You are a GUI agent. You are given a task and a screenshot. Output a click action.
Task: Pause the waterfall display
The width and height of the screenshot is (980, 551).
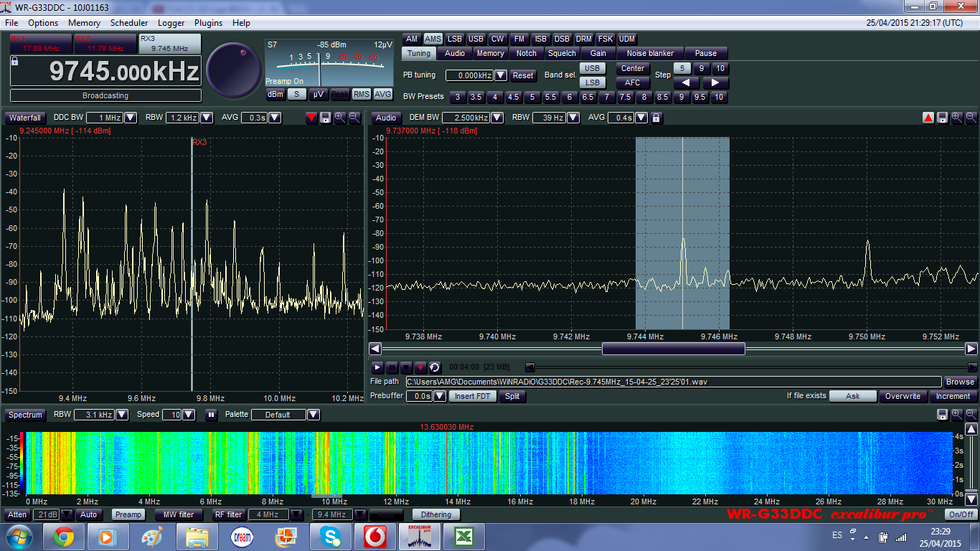(212, 415)
